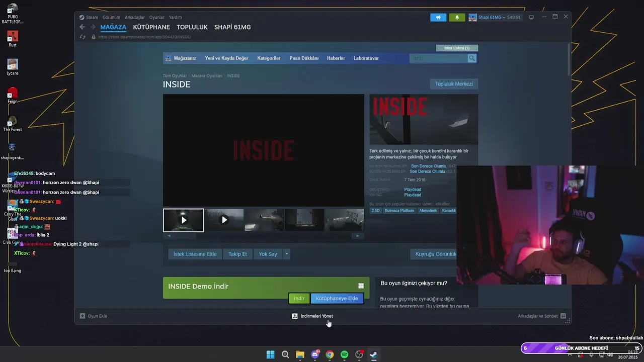The image size is (644, 362).
Task: Click right arrow of thumbnail strip
Action: (x=358, y=236)
